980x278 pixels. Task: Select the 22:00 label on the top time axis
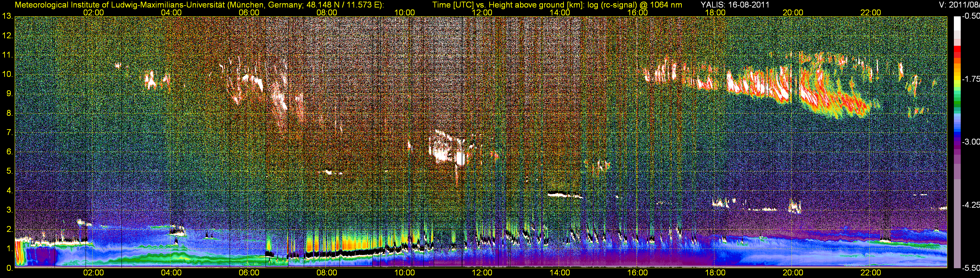(871, 12)
